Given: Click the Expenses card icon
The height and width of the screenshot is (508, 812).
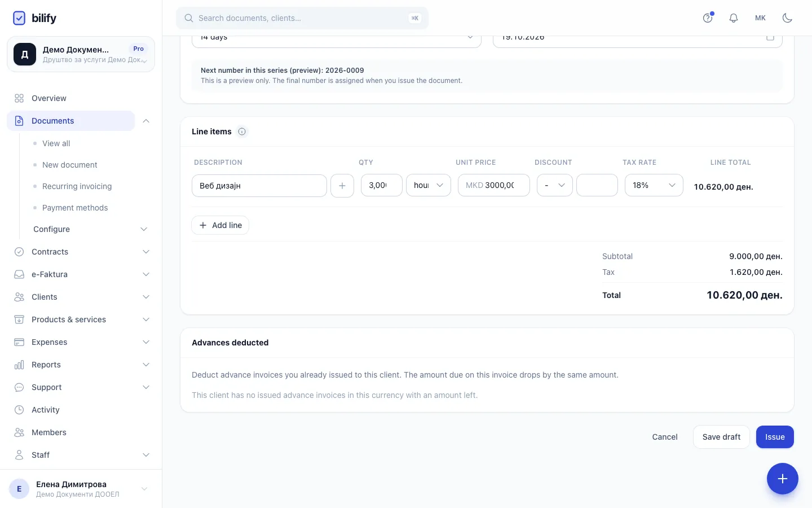Looking at the screenshot, I should click(x=19, y=342).
